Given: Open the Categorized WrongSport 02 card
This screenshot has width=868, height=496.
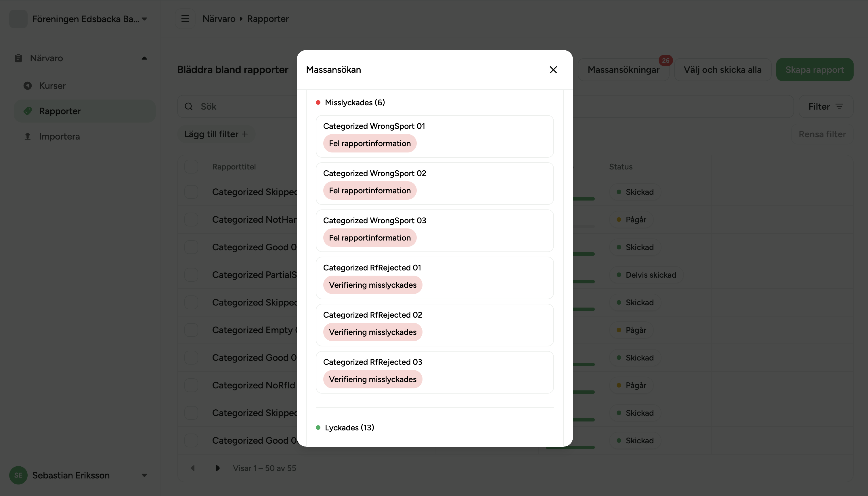Looking at the screenshot, I should click(435, 184).
